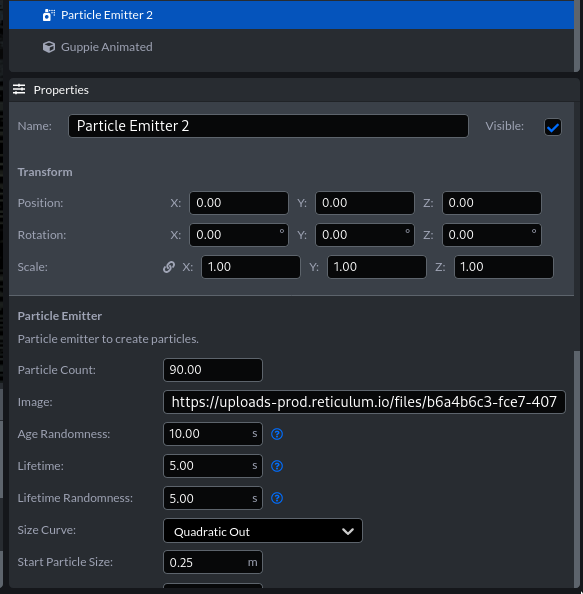Click the Position X field

click(239, 203)
